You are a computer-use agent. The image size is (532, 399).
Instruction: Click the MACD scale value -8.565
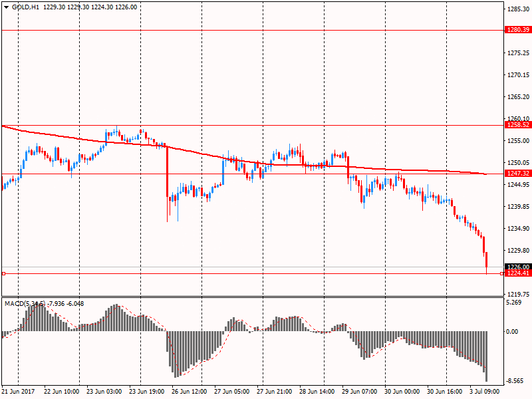[x=514, y=381]
